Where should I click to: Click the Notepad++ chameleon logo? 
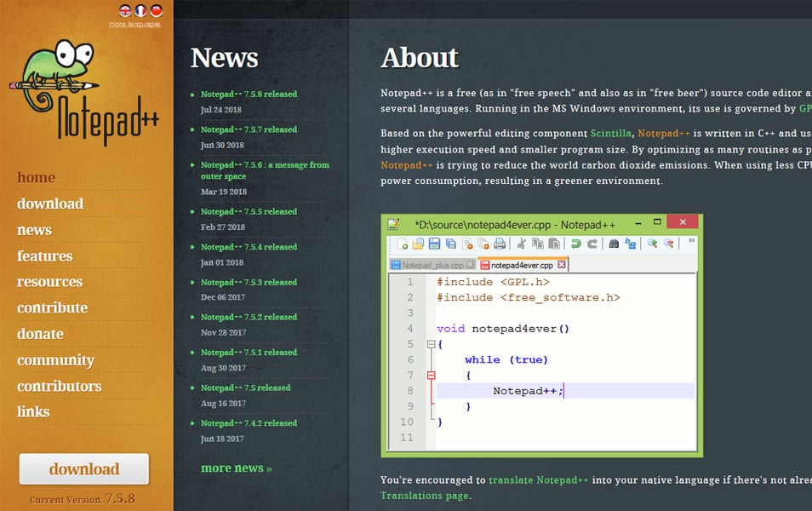(84, 92)
